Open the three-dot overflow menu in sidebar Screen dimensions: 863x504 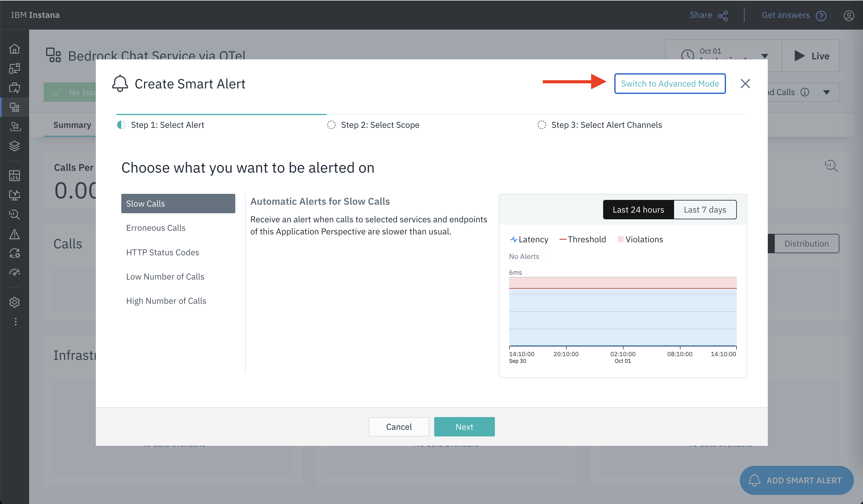coord(15,321)
